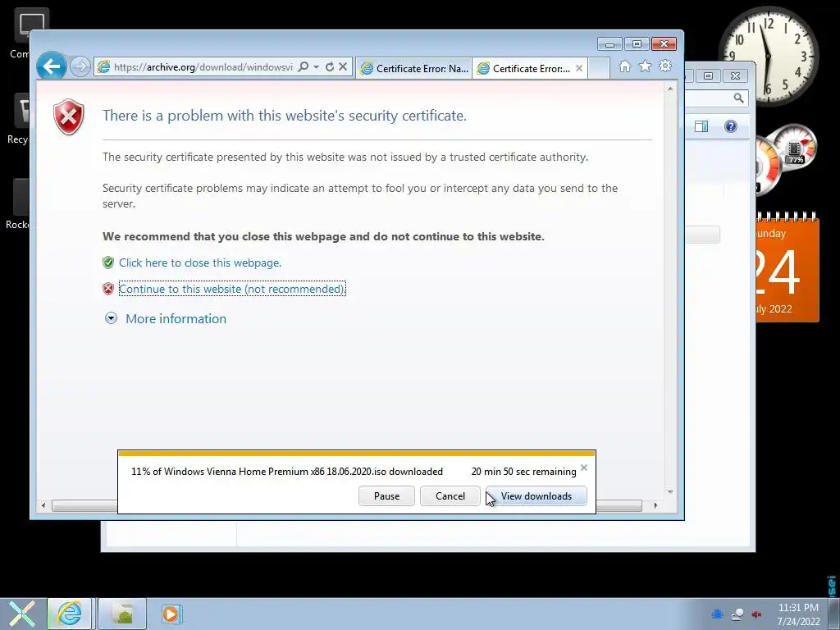The image size is (840, 630).
Task: Pause the Windows Vienna ISO download
Action: click(387, 496)
